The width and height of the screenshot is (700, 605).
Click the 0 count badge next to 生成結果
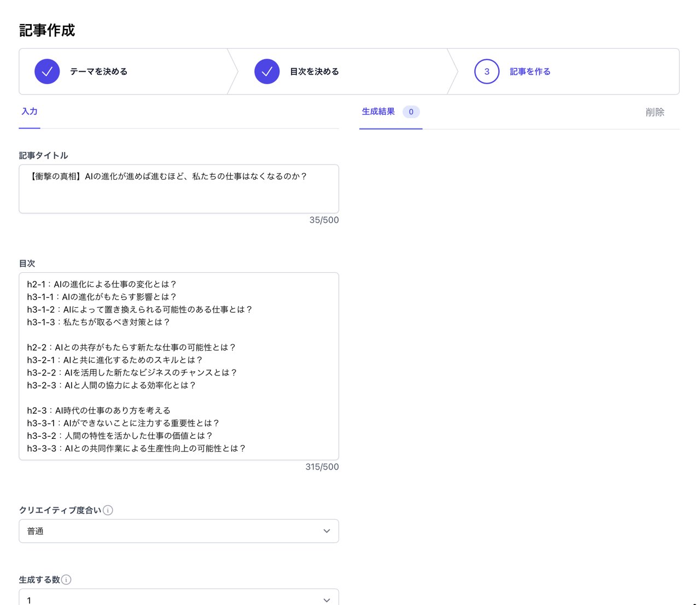point(411,112)
